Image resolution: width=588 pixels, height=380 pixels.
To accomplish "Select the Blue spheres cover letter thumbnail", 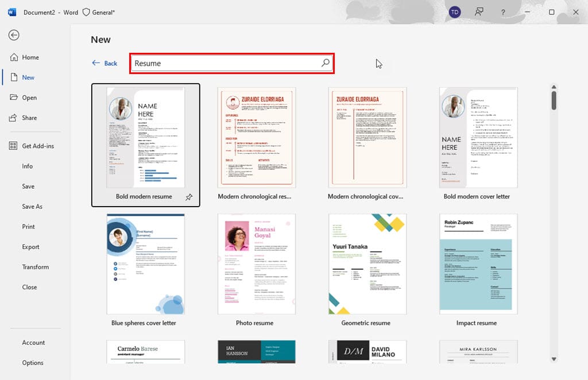I will coord(145,264).
